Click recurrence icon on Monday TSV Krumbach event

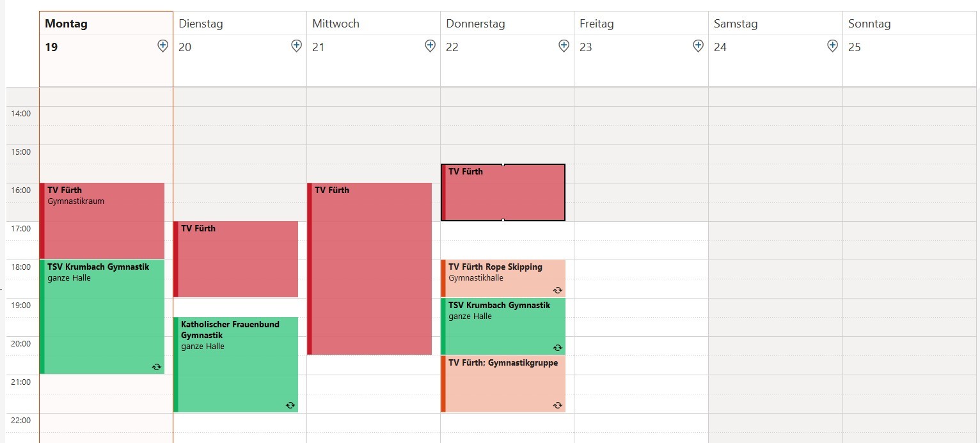[156, 366]
